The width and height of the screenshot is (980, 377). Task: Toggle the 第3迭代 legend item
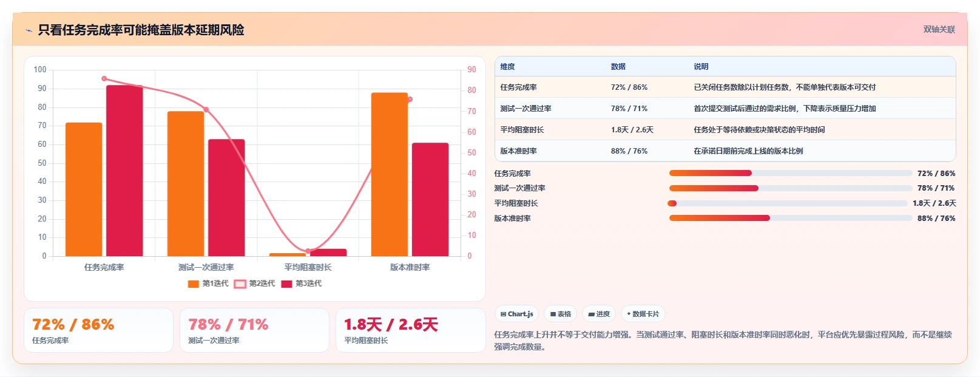coord(302,284)
